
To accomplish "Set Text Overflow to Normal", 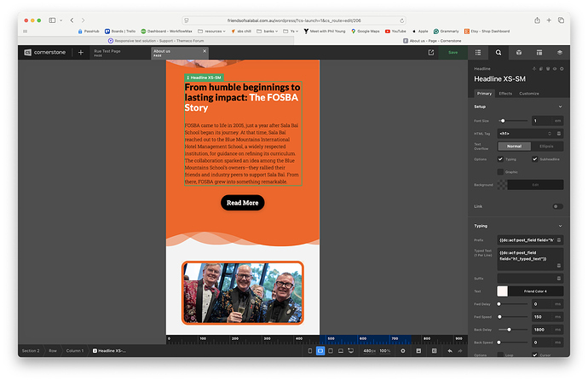I will tap(514, 147).
